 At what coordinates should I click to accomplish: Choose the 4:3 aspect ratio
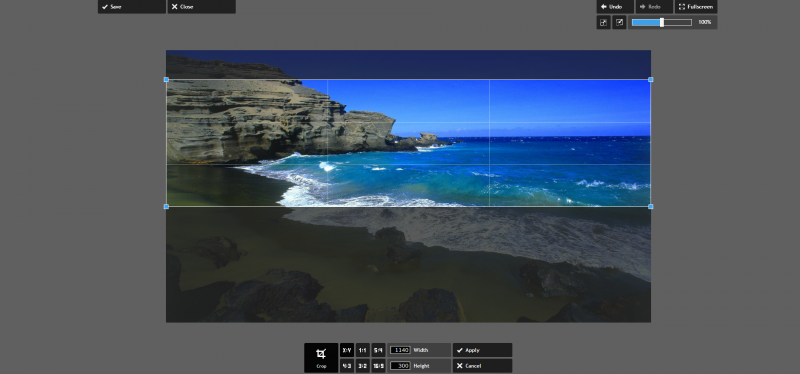pos(347,366)
